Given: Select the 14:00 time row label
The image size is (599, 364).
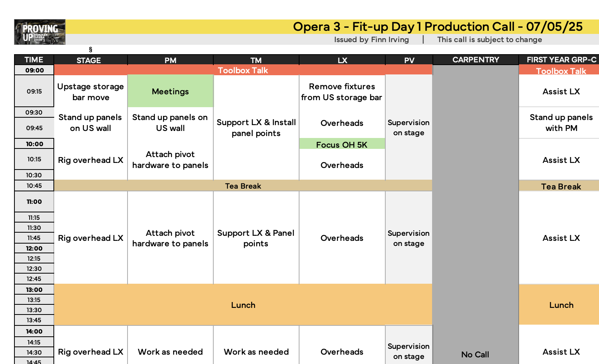Looking at the screenshot, I should tap(34, 331).
